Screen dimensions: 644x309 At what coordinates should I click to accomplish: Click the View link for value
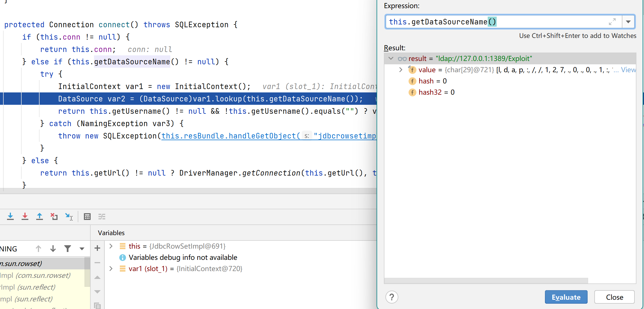tap(628, 70)
